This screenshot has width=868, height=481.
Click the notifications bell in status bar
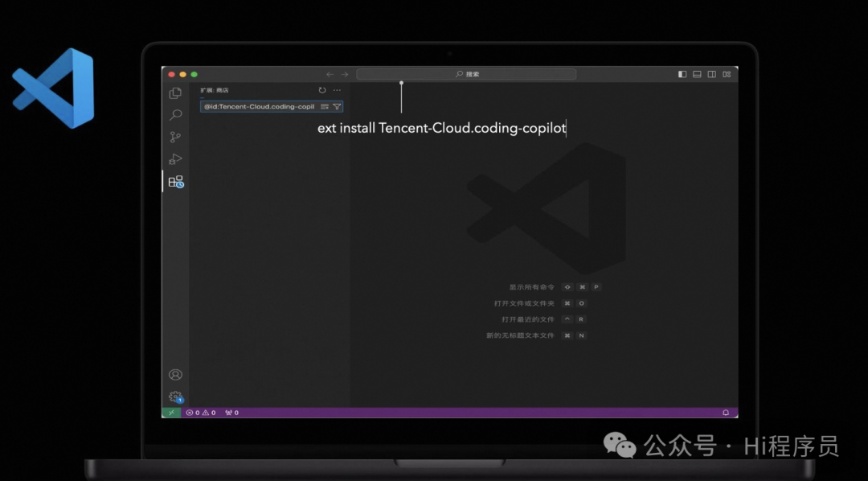pos(726,413)
